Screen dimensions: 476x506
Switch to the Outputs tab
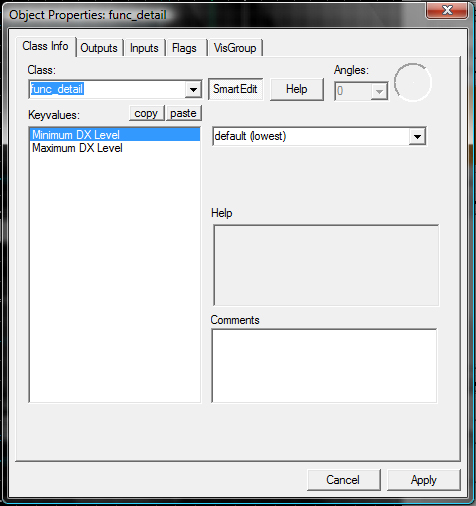(x=99, y=48)
